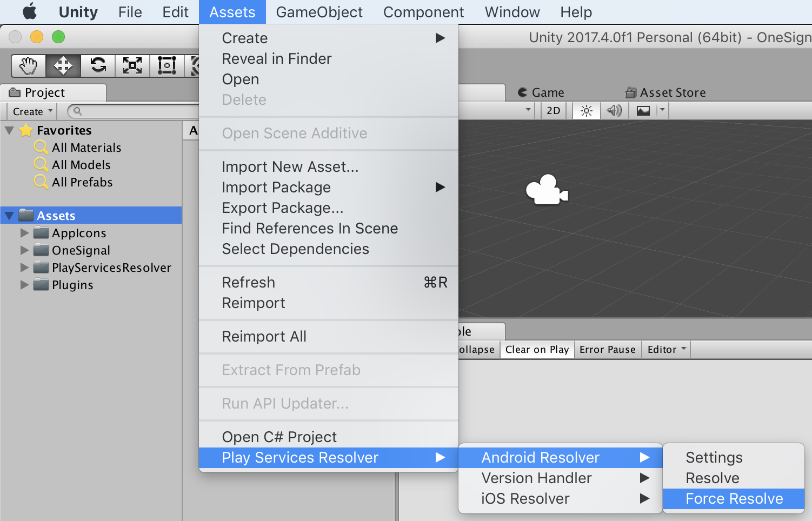The height and width of the screenshot is (521, 812).
Task: Open the Version Handler submenu
Action: tap(560, 478)
